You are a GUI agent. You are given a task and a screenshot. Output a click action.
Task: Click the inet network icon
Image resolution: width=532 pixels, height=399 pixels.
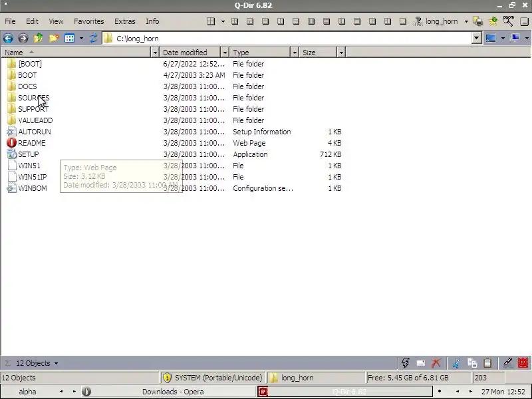pos(418,21)
